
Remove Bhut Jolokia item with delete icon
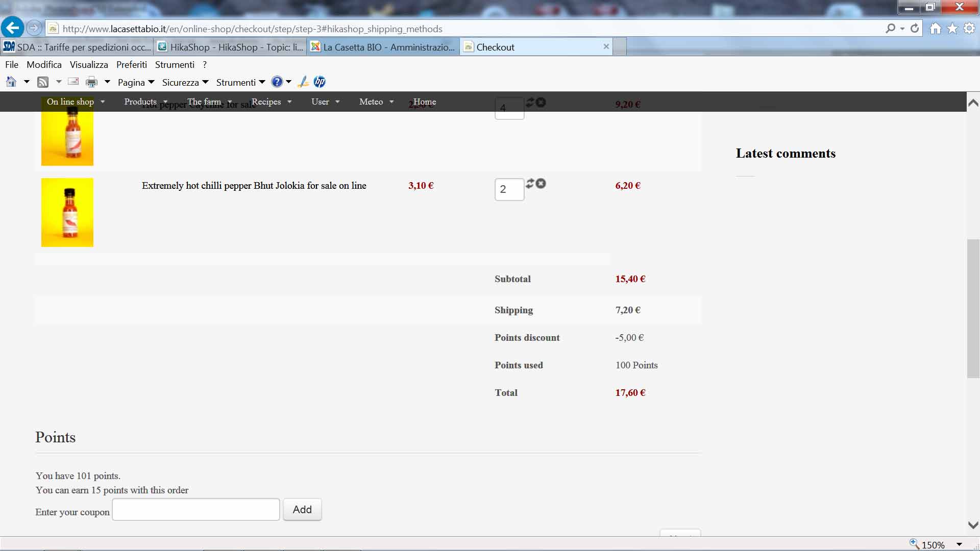click(541, 184)
